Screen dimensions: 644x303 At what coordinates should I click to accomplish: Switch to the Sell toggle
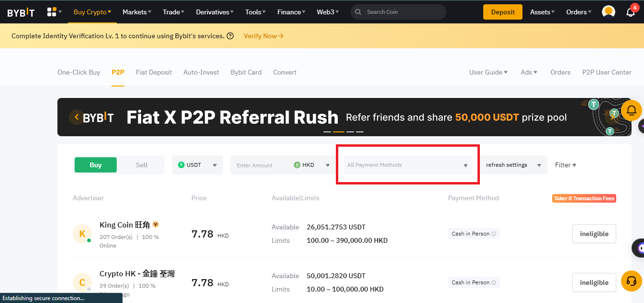click(x=142, y=165)
